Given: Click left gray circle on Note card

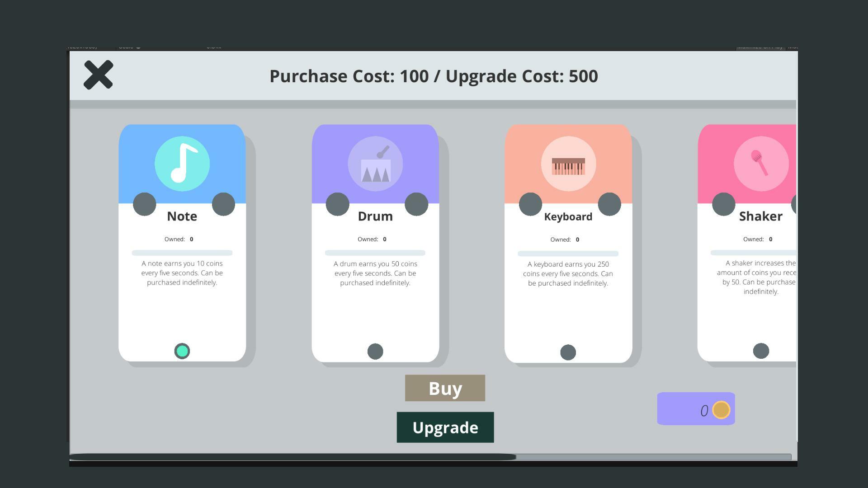Looking at the screenshot, I should tap(145, 204).
